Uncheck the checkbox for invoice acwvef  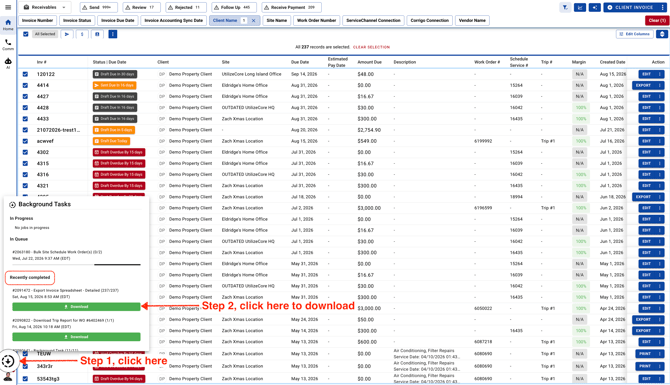click(x=25, y=141)
